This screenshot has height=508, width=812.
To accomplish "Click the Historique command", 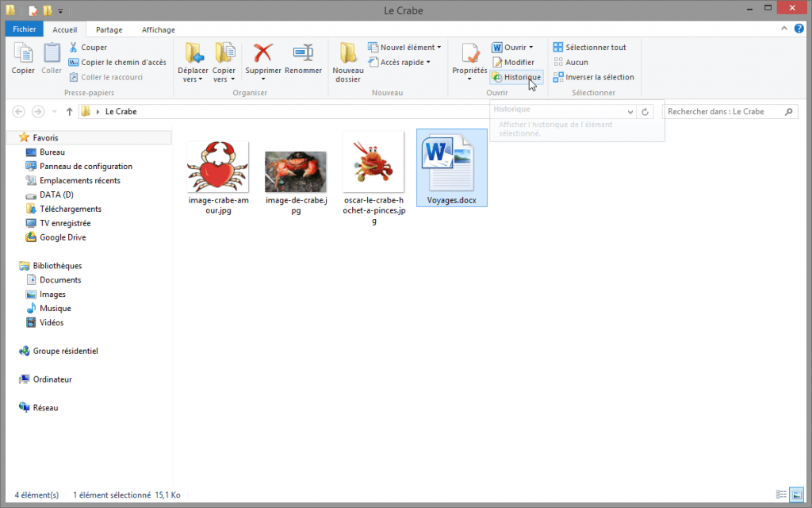I will point(516,77).
